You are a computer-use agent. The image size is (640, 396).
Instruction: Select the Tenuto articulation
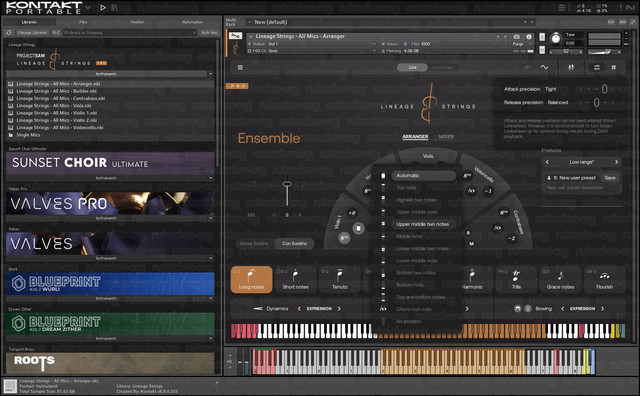tap(340, 280)
